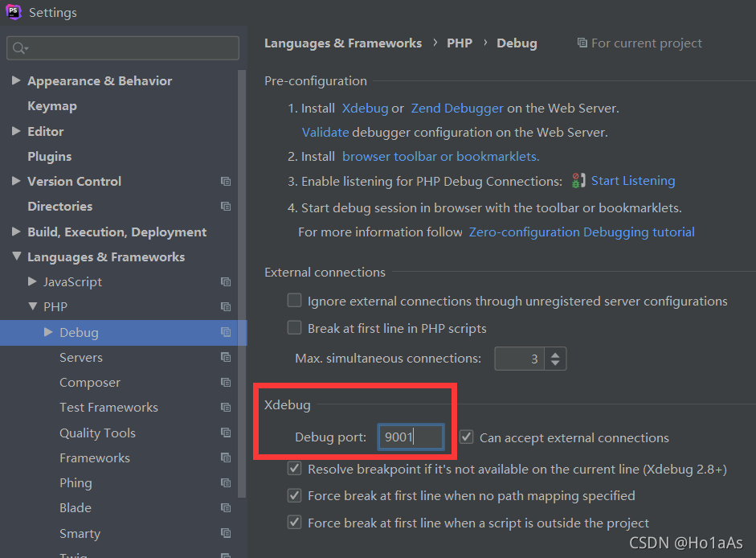
Task: Click the project-level icon beside PHP
Action: pyautogui.click(x=226, y=307)
